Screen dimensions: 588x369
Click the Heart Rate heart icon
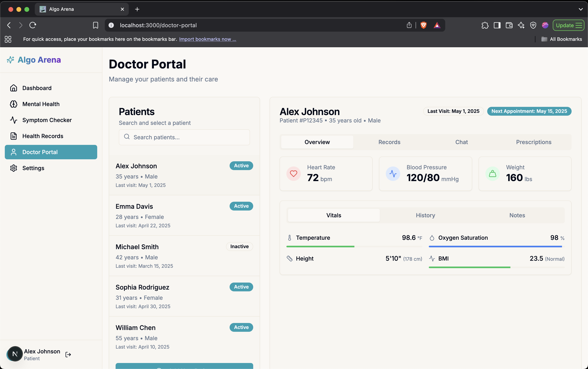[x=293, y=174]
